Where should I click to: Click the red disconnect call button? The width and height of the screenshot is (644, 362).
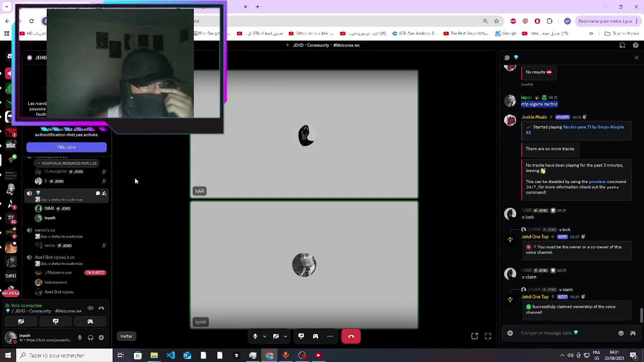(x=351, y=336)
